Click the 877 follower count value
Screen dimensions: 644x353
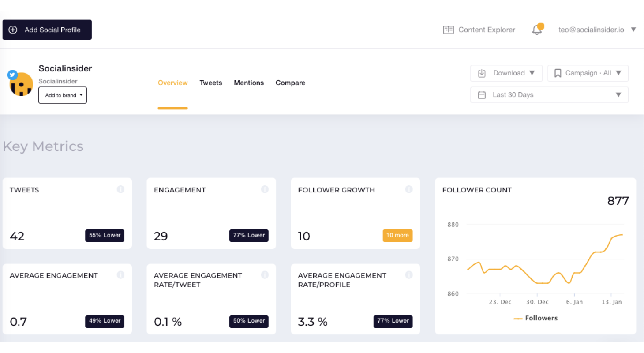click(618, 201)
